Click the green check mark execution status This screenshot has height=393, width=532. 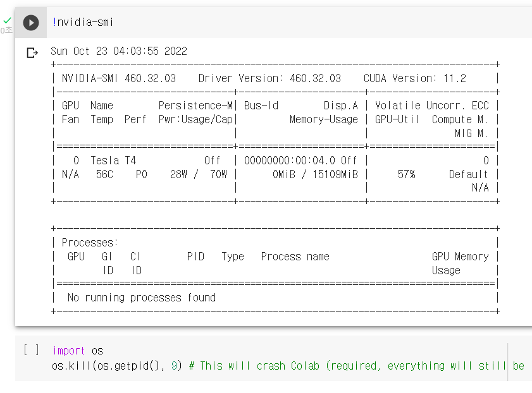[8, 21]
